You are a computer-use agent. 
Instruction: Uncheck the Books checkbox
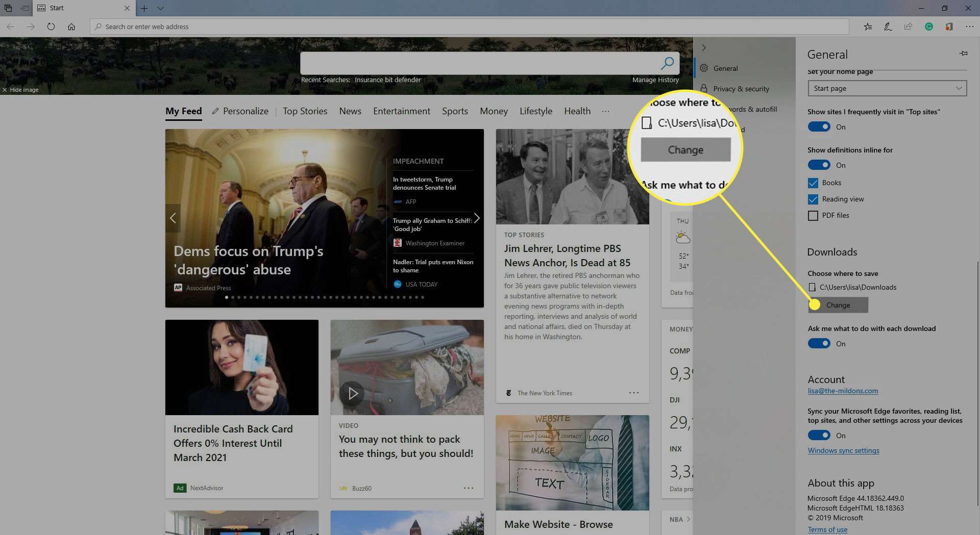pos(813,183)
